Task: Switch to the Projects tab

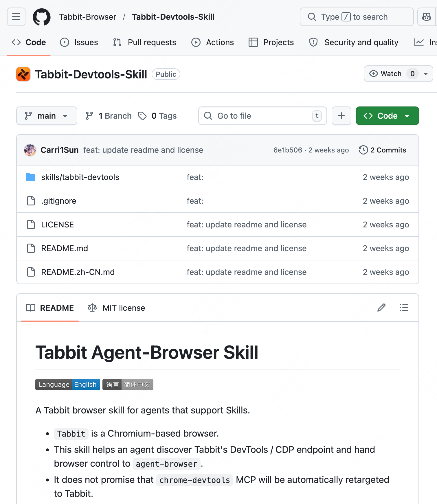Action: coord(271,42)
